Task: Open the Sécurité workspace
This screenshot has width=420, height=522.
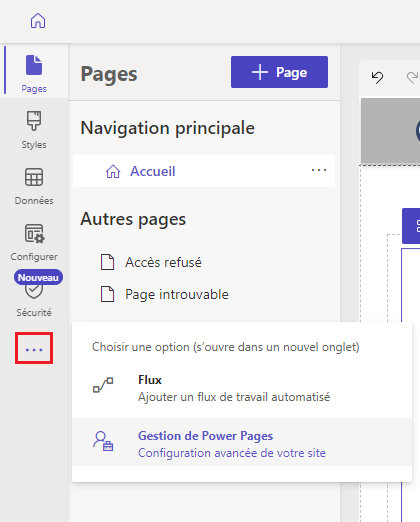Action: pos(34,298)
